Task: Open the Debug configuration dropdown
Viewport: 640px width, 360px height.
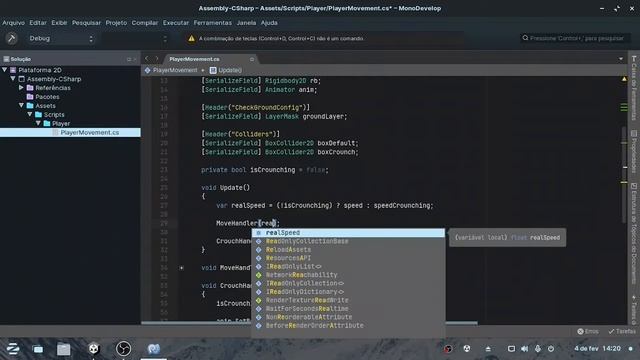Action: pyautogui.click(x=61, y=38)
